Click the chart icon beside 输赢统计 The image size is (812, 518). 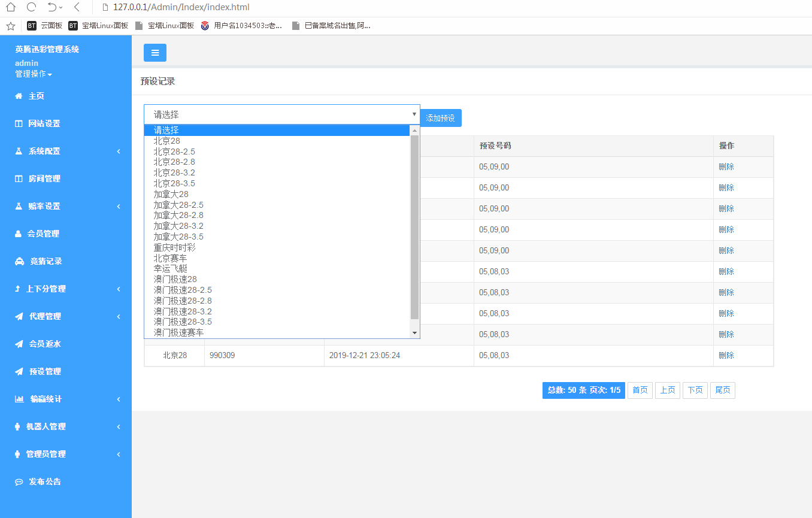coord(19,399)
